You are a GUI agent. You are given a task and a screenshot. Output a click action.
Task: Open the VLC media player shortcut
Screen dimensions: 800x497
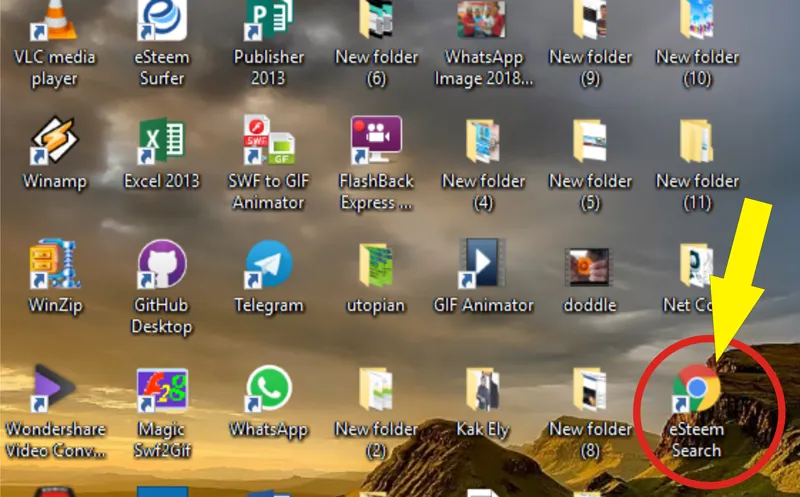(x=55, y=20)
